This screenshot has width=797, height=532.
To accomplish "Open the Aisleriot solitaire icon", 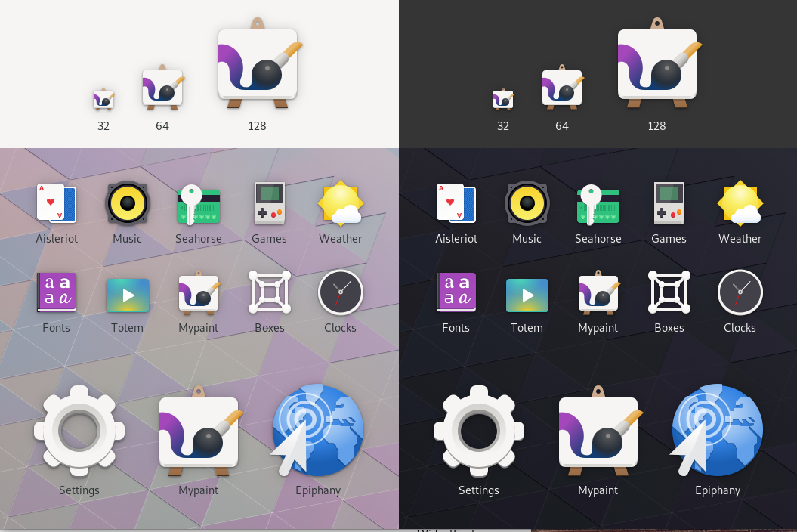I will pyautogui.click(x=57, y=203).
